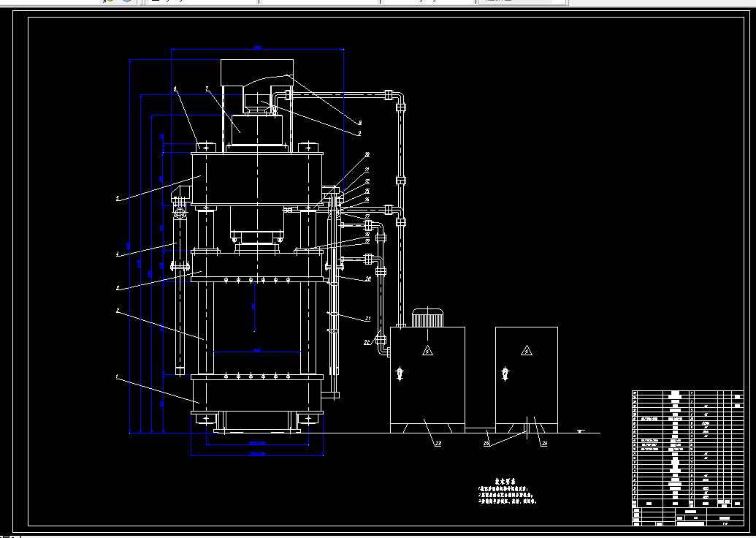Click door handle symbol on right cabinet
Image resolution: width=756 pixels, height=538 pixels.
coord(505,374)
